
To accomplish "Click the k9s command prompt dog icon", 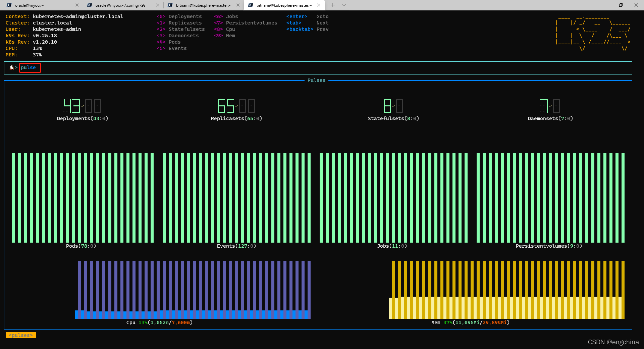I will tap(12, 67).
